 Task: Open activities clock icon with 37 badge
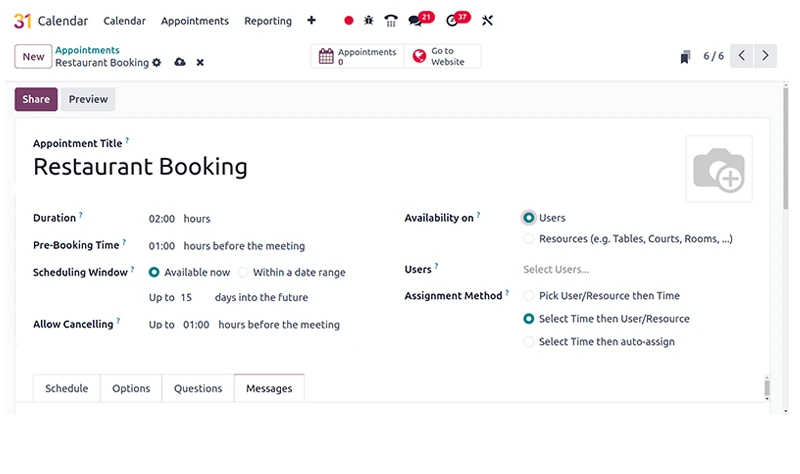(x=458, y=19)
